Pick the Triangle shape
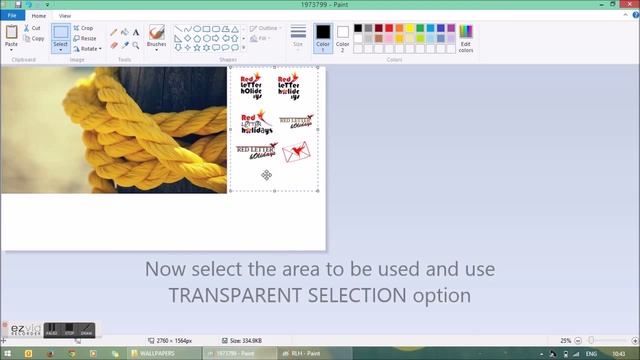This screenshot has width=640, height=360. [235, 29]
